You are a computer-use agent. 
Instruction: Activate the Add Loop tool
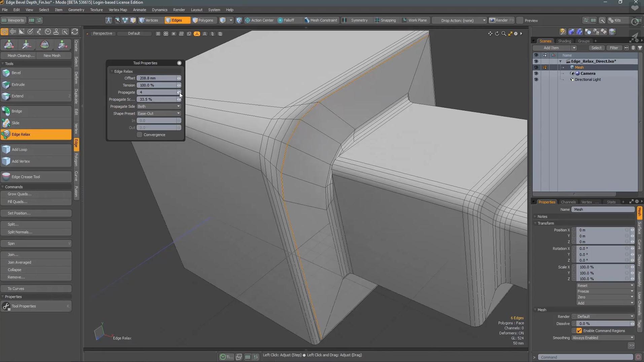click(19, 150)
